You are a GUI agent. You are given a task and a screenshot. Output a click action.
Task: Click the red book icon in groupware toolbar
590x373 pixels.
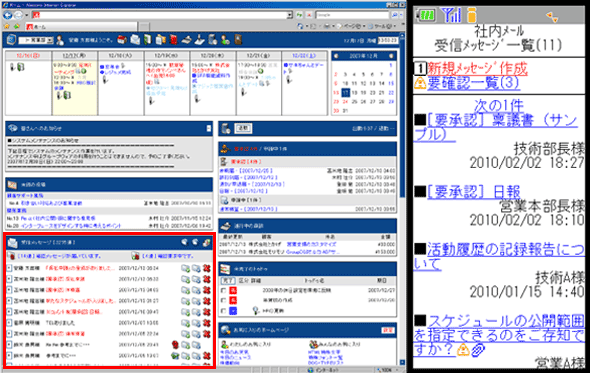pos(173,39)
